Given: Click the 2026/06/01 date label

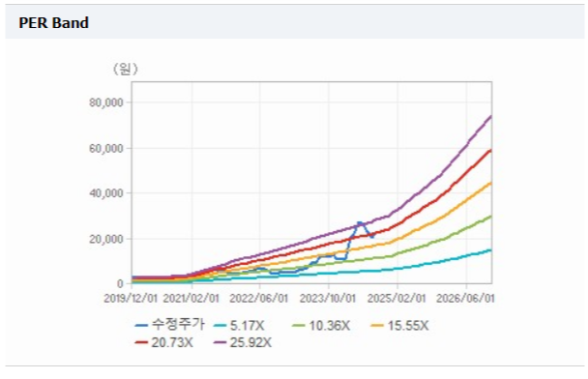Looking at the screenshot, I should [465, 299].
